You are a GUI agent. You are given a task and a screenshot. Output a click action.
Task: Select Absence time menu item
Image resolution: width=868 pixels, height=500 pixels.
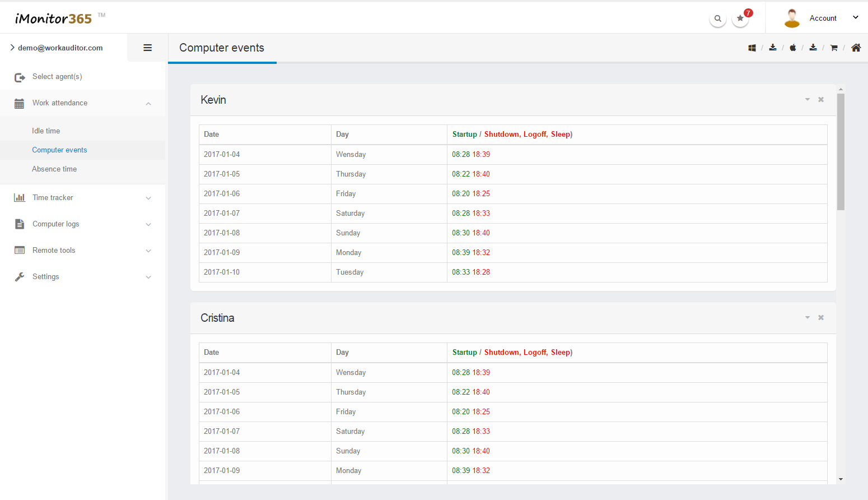click(54, 169)
